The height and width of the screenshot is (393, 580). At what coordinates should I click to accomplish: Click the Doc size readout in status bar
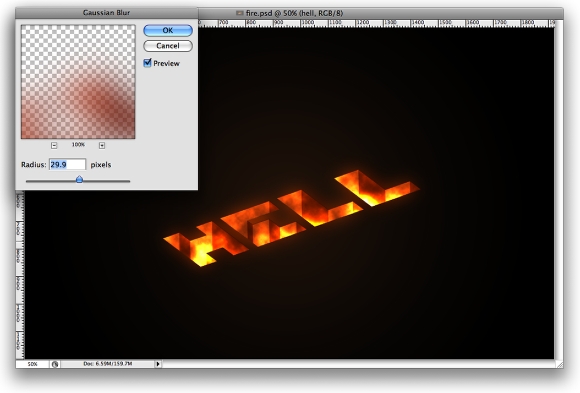[108, 364]
